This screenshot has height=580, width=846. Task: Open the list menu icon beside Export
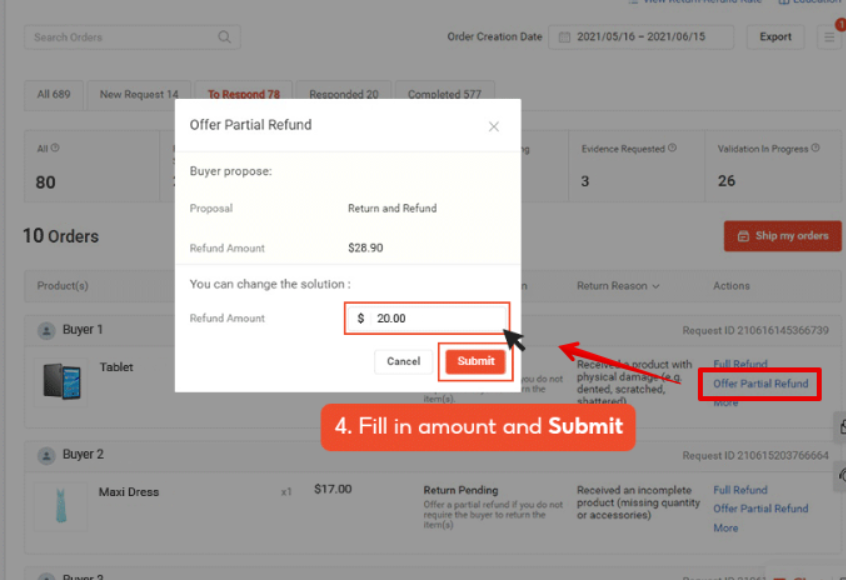click(829, 38)
